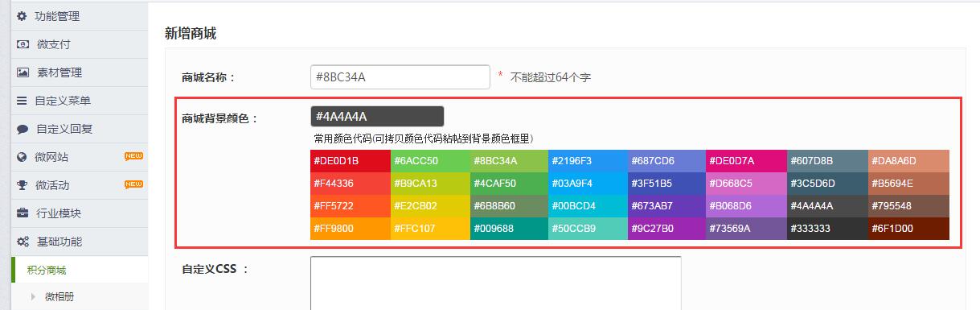
Task: Click the list icon beside 自定义菜单
Action: (x=22, y=101)
